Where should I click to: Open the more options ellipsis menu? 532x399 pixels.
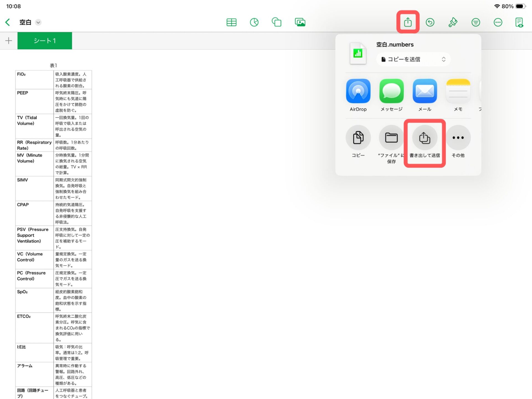point(498,22)
